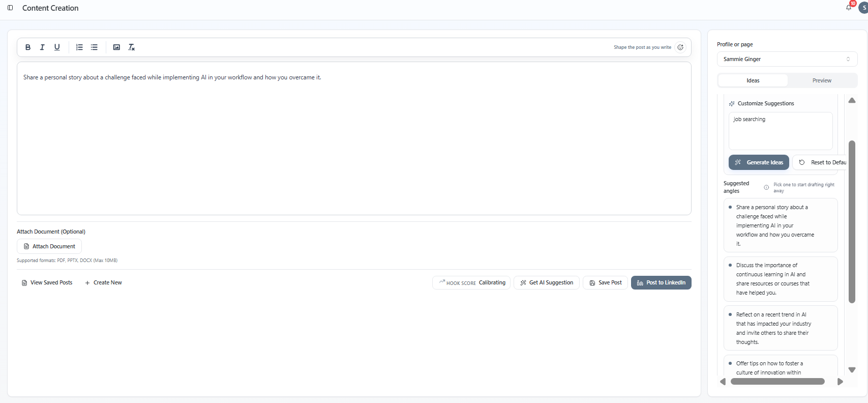Click the Generate Ideas button

click(x=759, y=162)
